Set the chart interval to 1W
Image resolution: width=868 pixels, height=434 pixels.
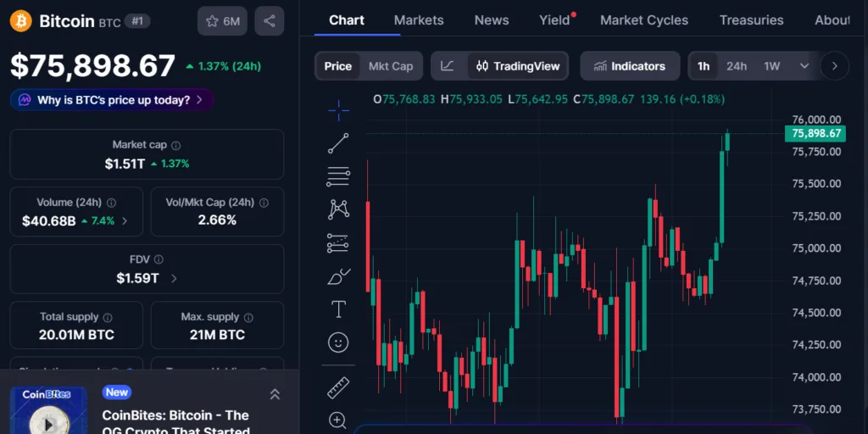[x=771, y=66]
